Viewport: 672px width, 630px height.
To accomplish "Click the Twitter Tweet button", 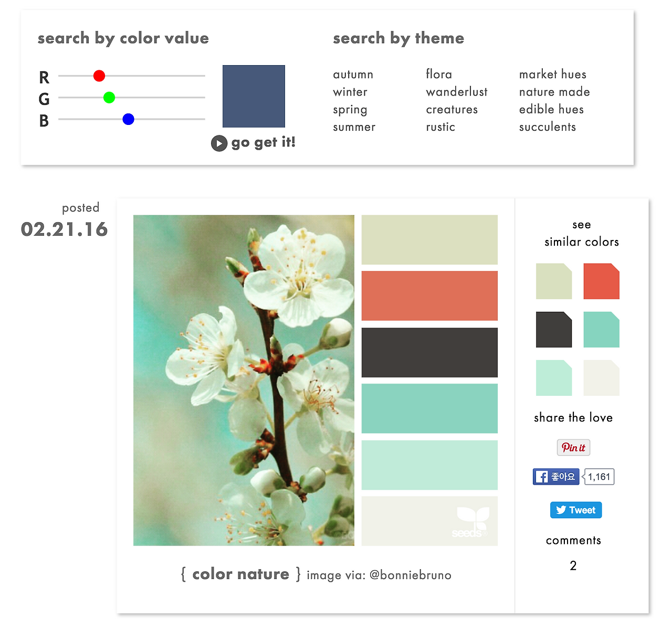I will pyautogui.click(x=575, y=510).
